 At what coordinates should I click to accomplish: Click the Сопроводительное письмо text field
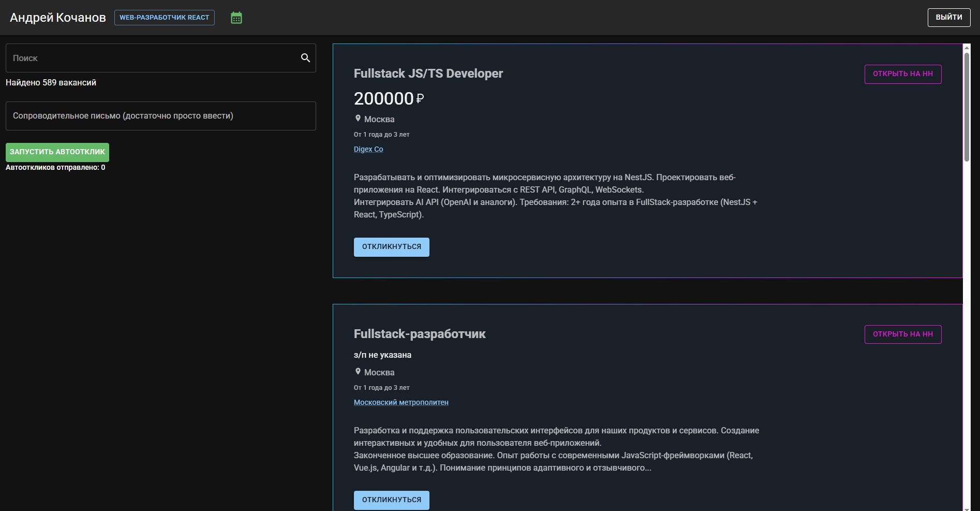click(x=160, y=116)
